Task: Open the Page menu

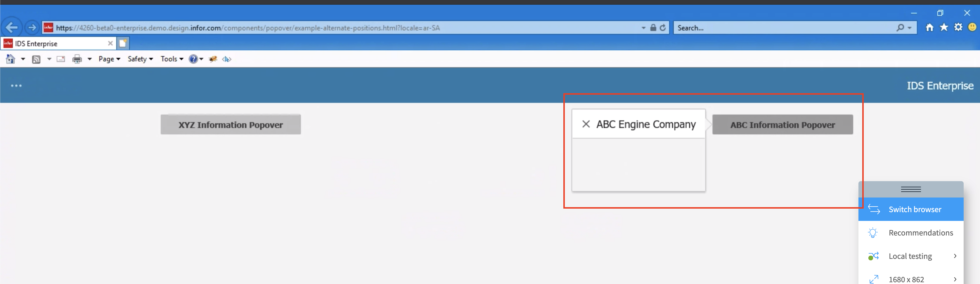Action: point(110,59)
